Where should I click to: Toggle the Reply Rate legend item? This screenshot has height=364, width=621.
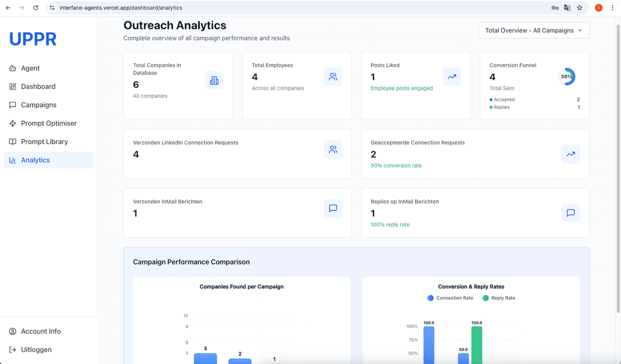pyautogui.click(x=499, y=298)
